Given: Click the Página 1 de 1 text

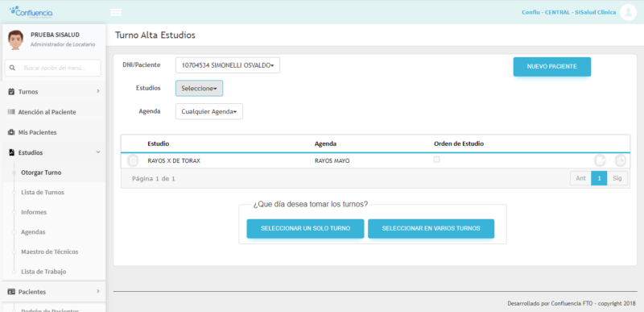Looking at the screenshot, I should pos(154,179).
